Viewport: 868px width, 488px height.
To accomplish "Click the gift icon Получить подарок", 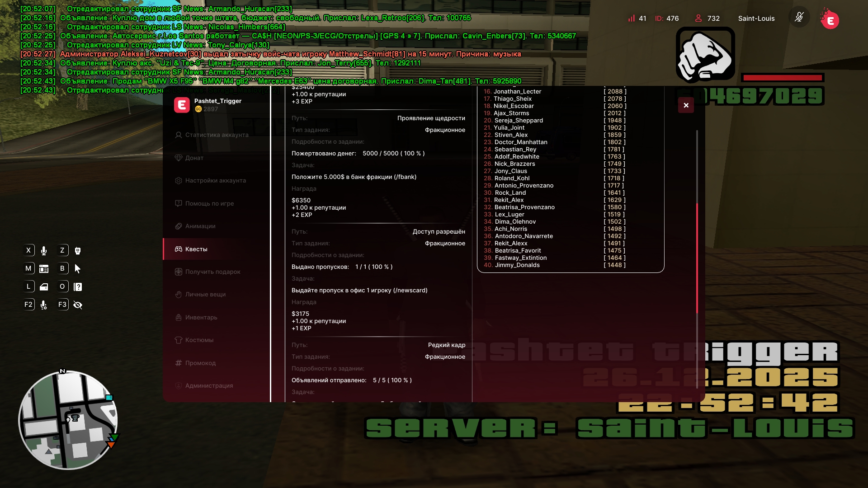I will pyautogui.click(x=178, y=272).
